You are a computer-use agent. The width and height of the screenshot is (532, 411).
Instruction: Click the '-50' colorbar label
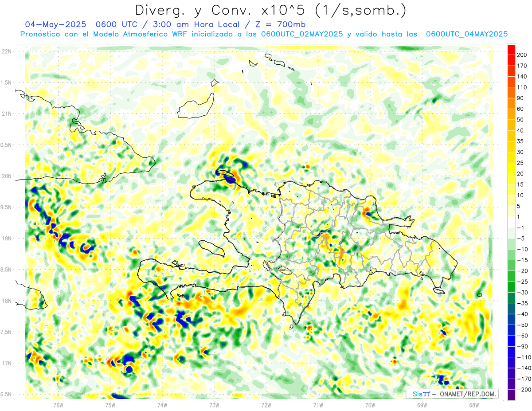tap(523, 325)
